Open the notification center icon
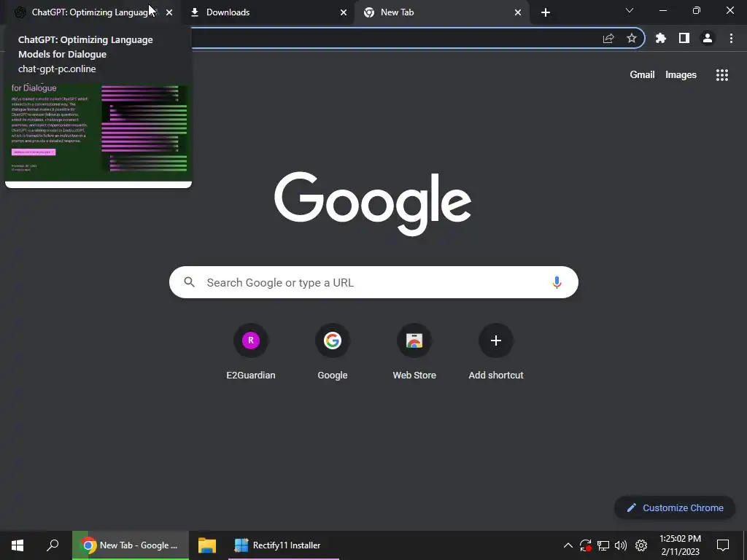 click(x=723, y=545)
